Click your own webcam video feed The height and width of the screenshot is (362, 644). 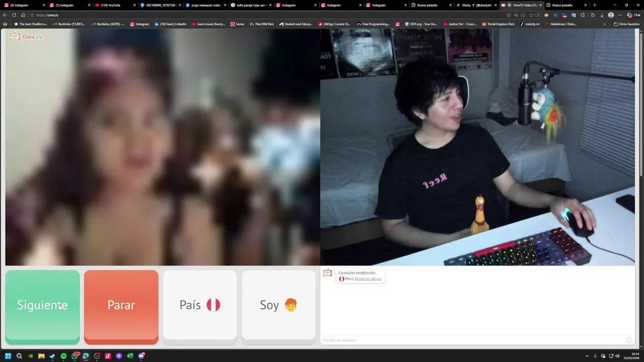(x=477, y=147)
